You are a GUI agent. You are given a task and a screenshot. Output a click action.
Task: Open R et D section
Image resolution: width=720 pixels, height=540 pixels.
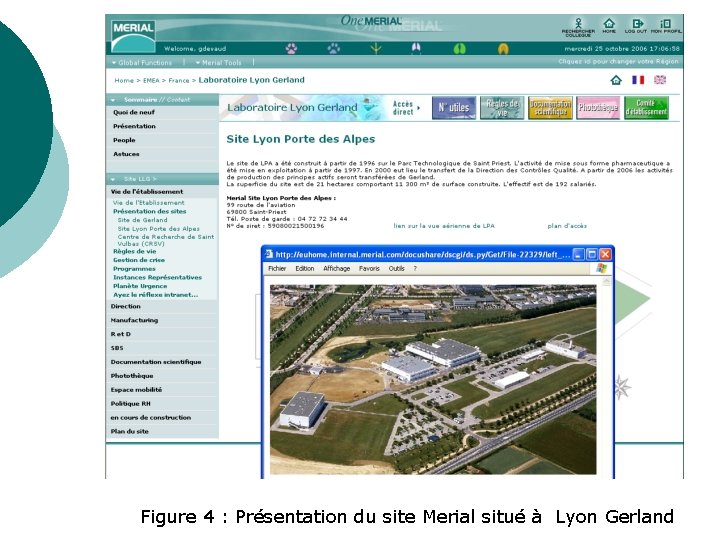pos(120,334)
